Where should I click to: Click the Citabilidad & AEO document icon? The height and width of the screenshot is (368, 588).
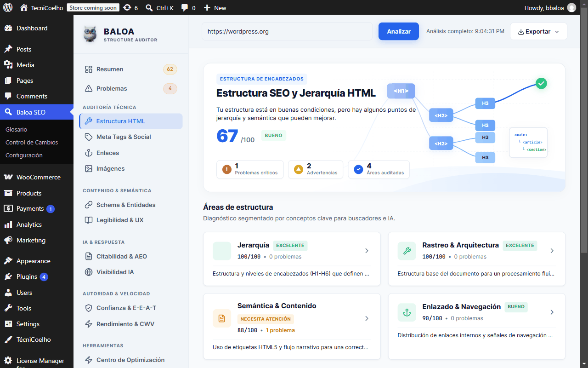coord(89,256)
